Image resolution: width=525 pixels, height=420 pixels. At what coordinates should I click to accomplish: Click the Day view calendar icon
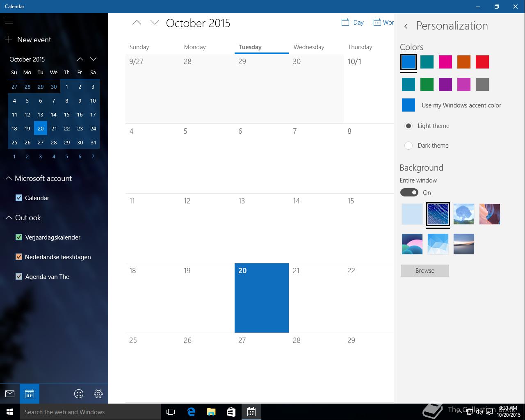tap(345, 22)
